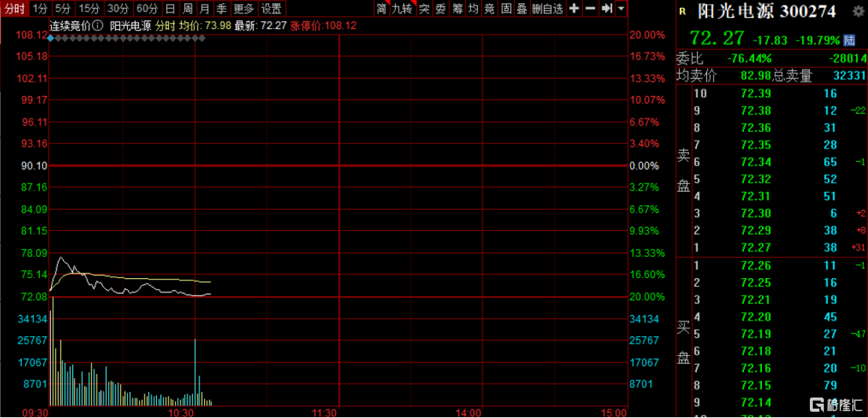The height and width of the screenshot is (418, 868).
Task: Click the 买盘 buy side label
Action: click(683, 342)
